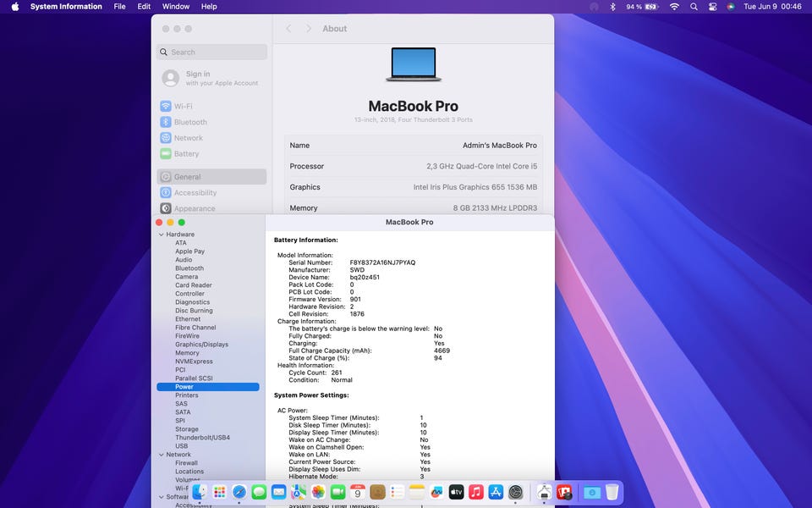Screen dimensions: 812x508
Task: Click Bluetooth status icon in menu bar
Action: pos(612,7)
